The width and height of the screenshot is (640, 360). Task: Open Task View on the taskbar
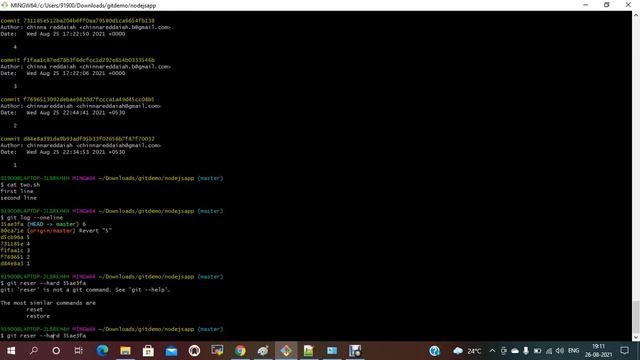tap(78, 351)
